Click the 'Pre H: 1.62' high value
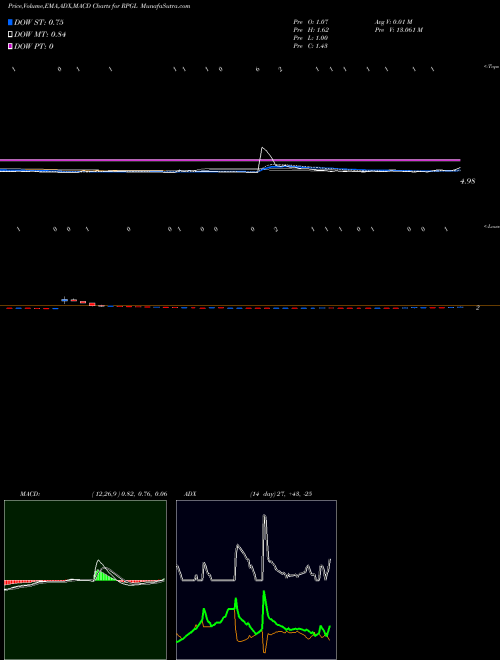The width and height of the screenshot is (500, 660). 311,30
